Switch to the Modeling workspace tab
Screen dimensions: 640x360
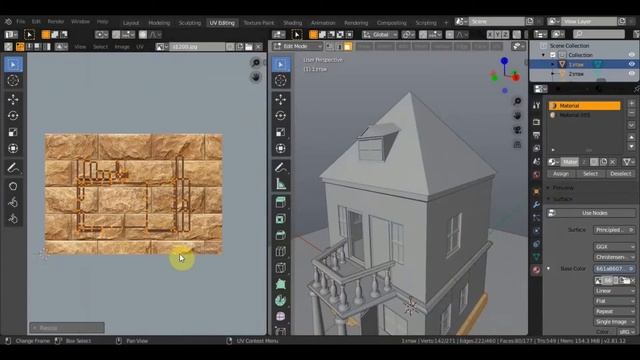(159, 23)
